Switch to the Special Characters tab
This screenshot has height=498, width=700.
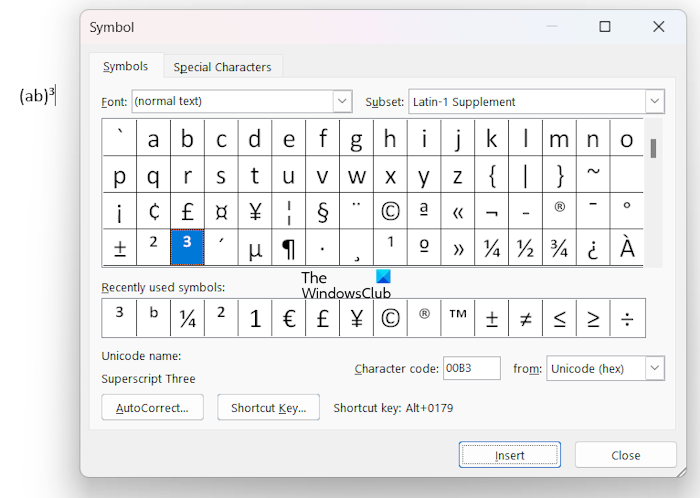[222, 67]
